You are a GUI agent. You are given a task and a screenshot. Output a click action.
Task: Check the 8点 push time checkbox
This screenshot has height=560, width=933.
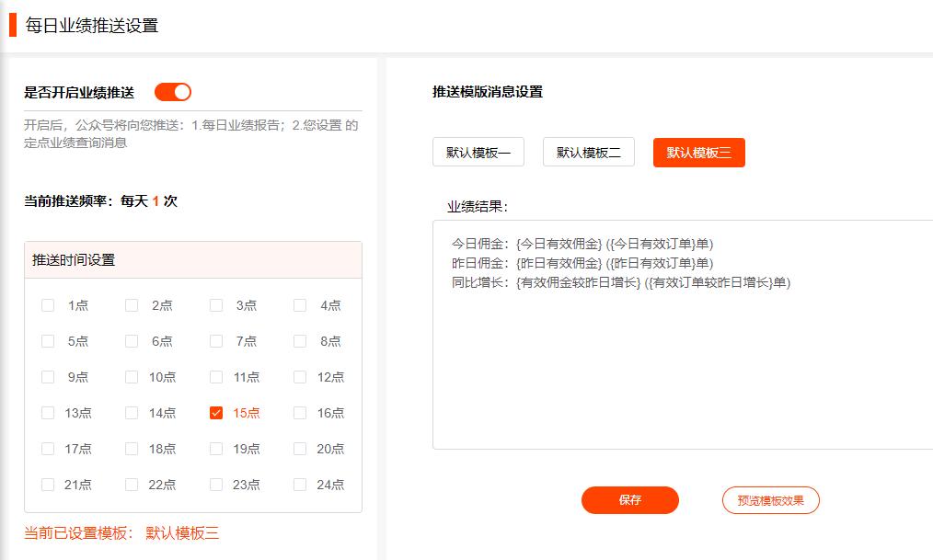(298, 341)
